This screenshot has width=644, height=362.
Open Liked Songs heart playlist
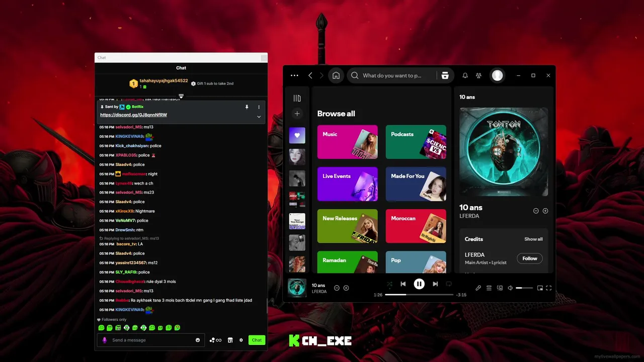tap(297, 135)
